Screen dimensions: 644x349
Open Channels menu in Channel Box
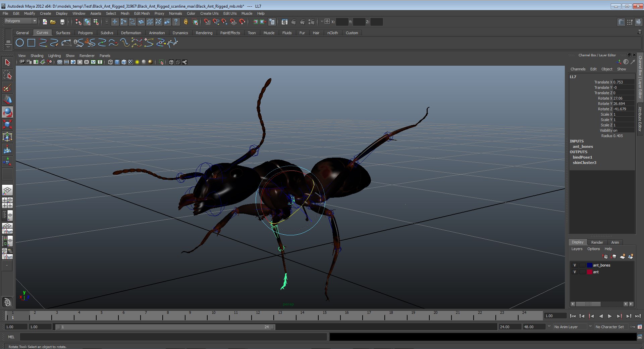pyautogui.click(x=578, y=69)
